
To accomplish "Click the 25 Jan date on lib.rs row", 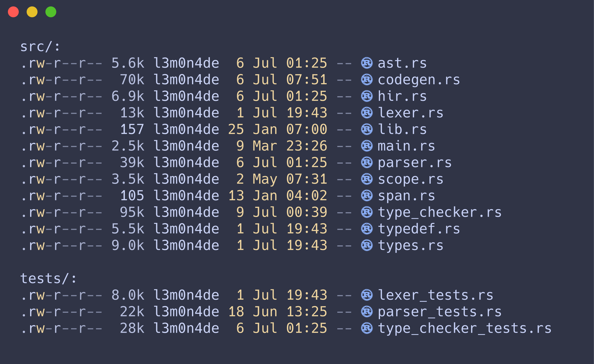I will [x=252, y=129].
